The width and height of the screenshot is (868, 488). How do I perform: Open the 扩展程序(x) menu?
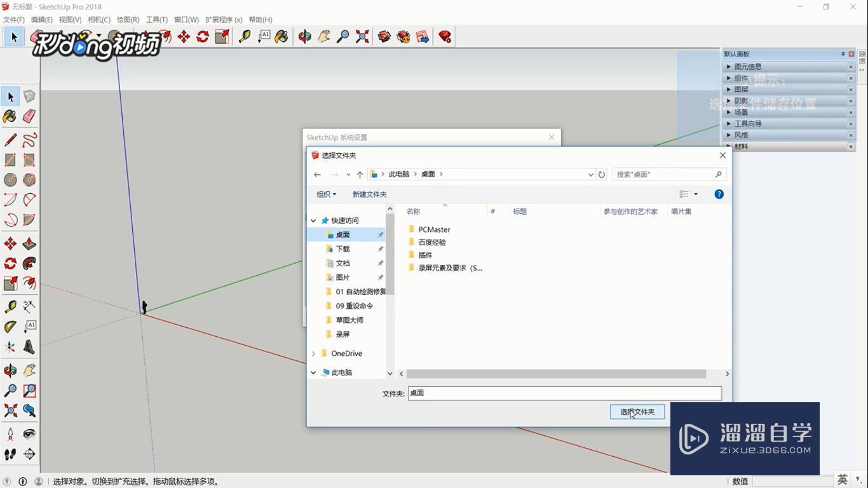224,20
